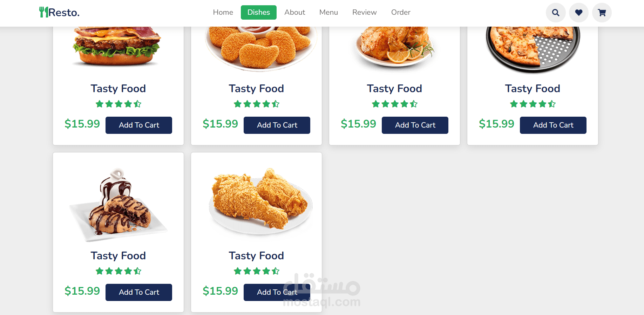Click the chocolate dessert's star rating

click(x=118, y=271)
